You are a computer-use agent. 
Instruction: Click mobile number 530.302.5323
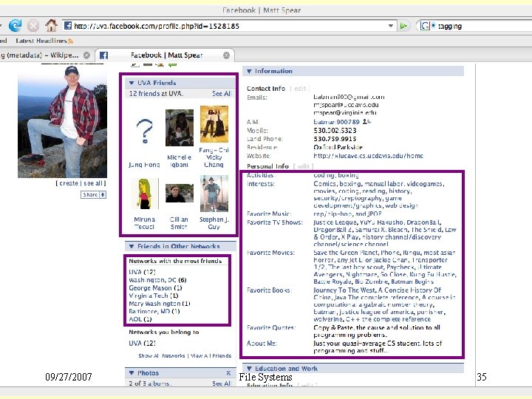(335, 131)
